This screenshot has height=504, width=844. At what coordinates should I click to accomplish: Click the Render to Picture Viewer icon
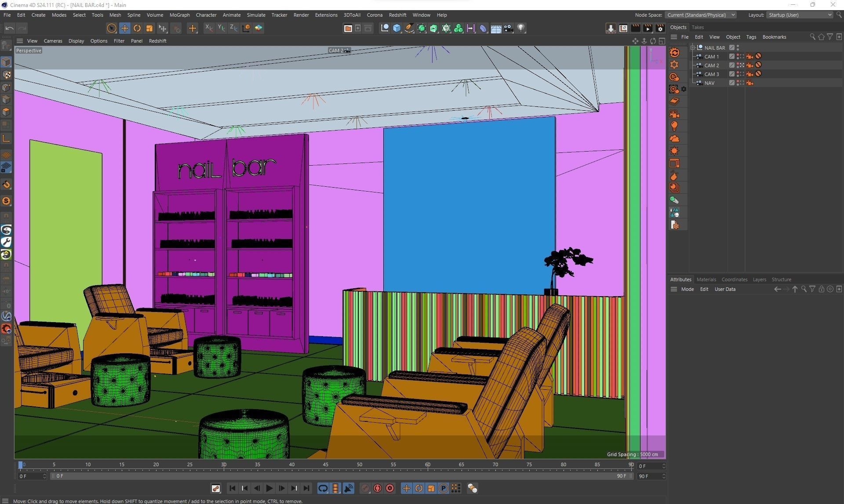point(648,28)
